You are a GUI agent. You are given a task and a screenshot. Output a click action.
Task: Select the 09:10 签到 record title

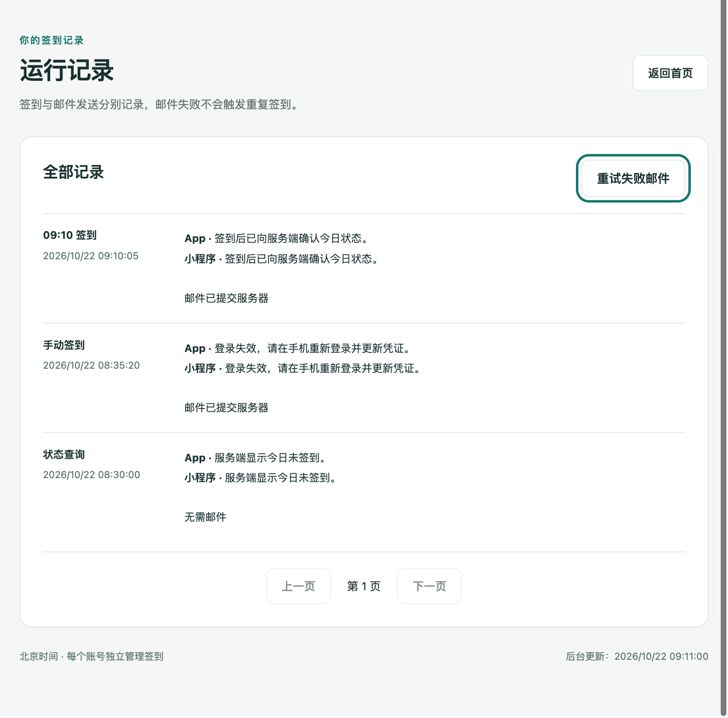coord(70,235)
